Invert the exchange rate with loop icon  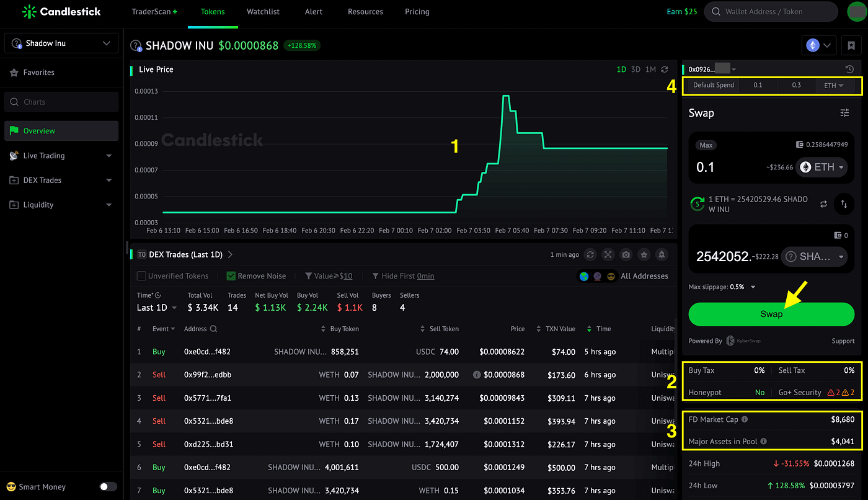[x=823, y=203]
